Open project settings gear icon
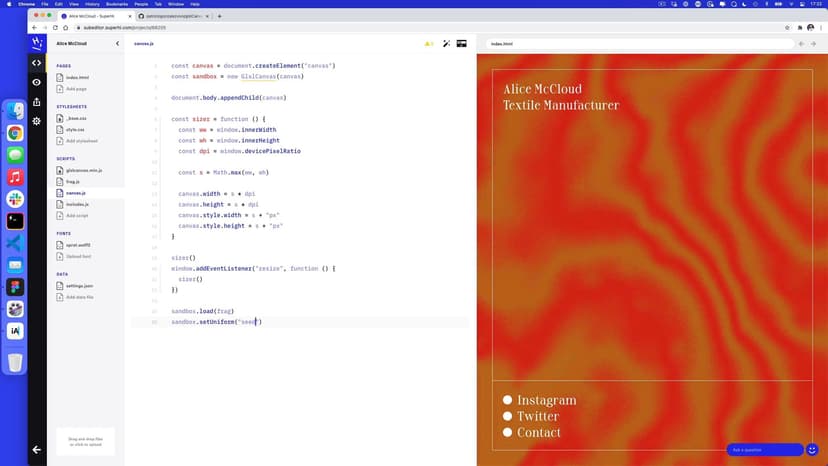 pyautogui.click(x=37, y=121)
